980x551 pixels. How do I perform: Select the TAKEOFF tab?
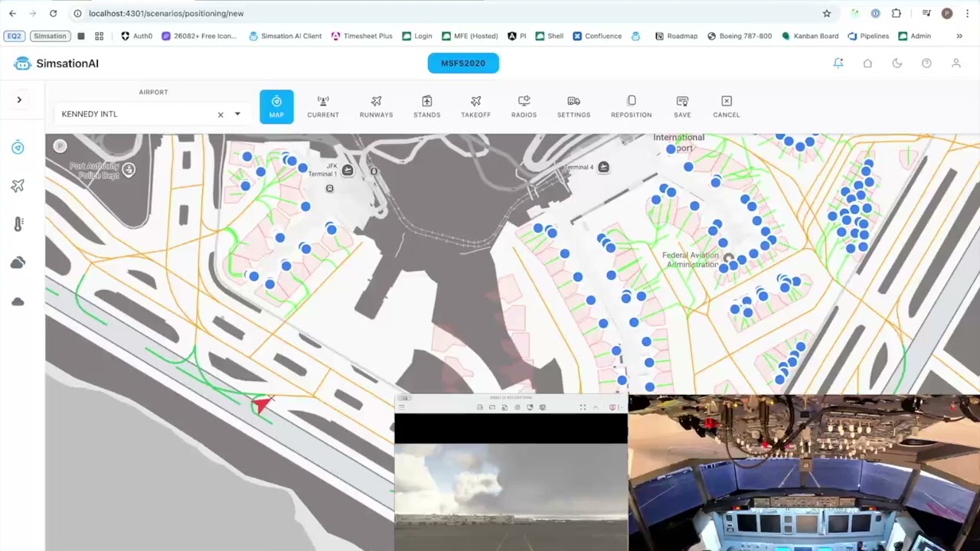click(x=475, y=106)
